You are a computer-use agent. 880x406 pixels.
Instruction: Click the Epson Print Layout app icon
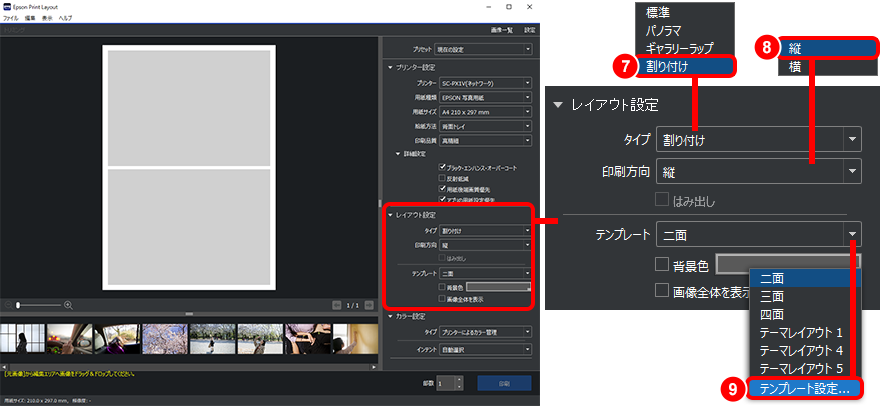point(8,6)
